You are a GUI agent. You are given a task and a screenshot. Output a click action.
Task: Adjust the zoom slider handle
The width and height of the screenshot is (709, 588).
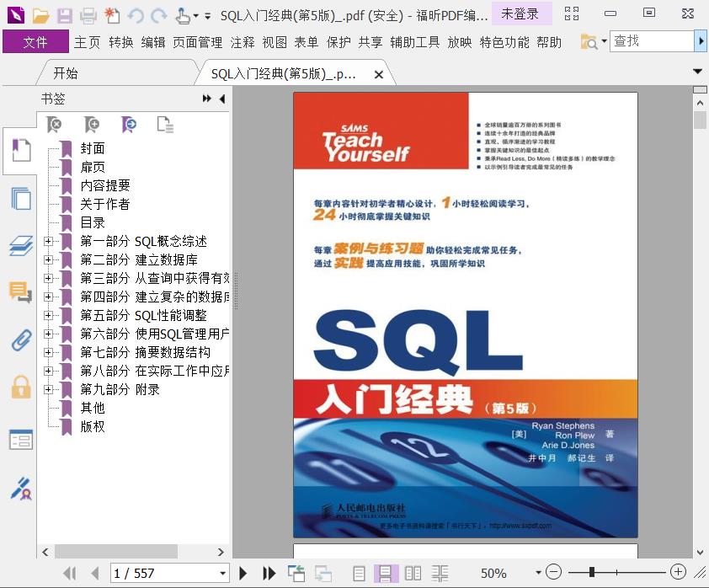pyautogui.click(x=591, y=572)
